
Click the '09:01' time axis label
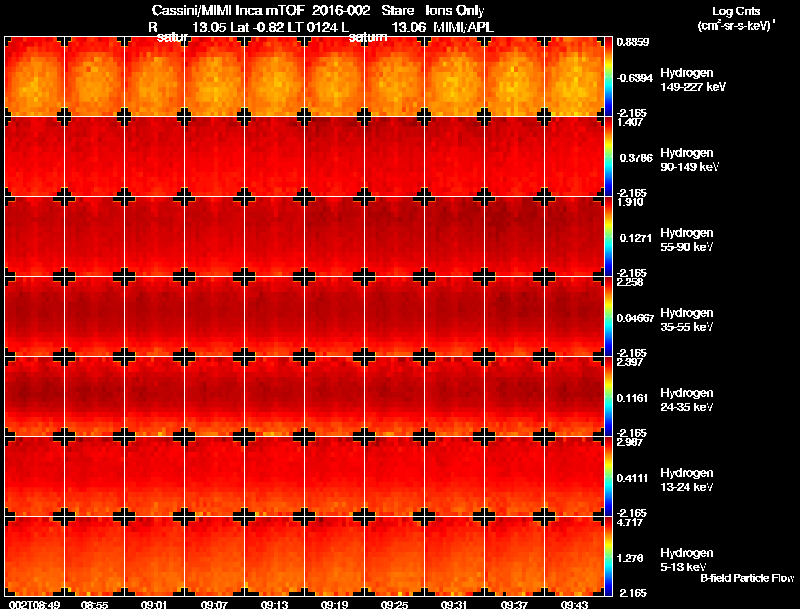click(154, 604)
